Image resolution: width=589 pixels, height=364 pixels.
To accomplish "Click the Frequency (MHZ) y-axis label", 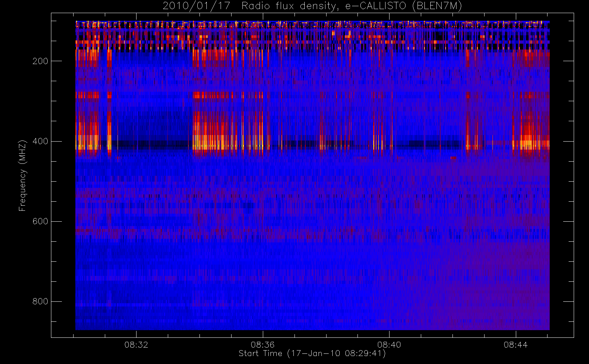I will coord(23,175).
